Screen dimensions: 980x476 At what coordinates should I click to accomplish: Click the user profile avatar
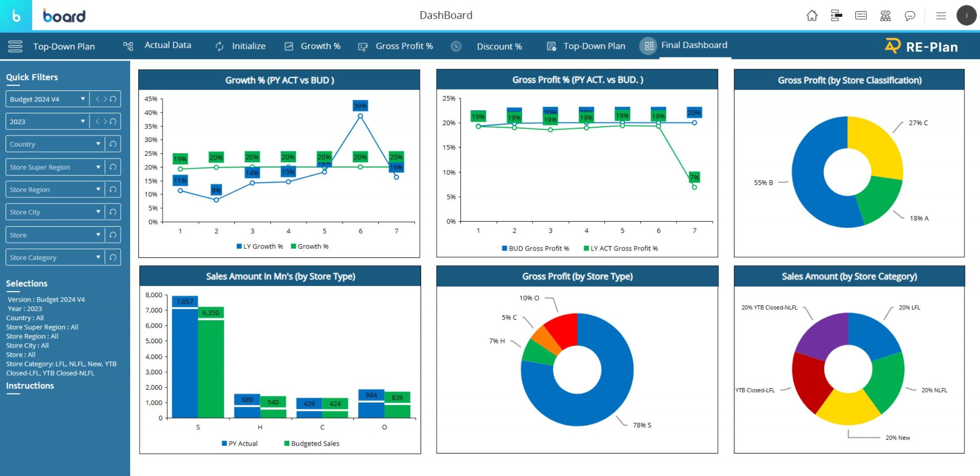[966, 16]
